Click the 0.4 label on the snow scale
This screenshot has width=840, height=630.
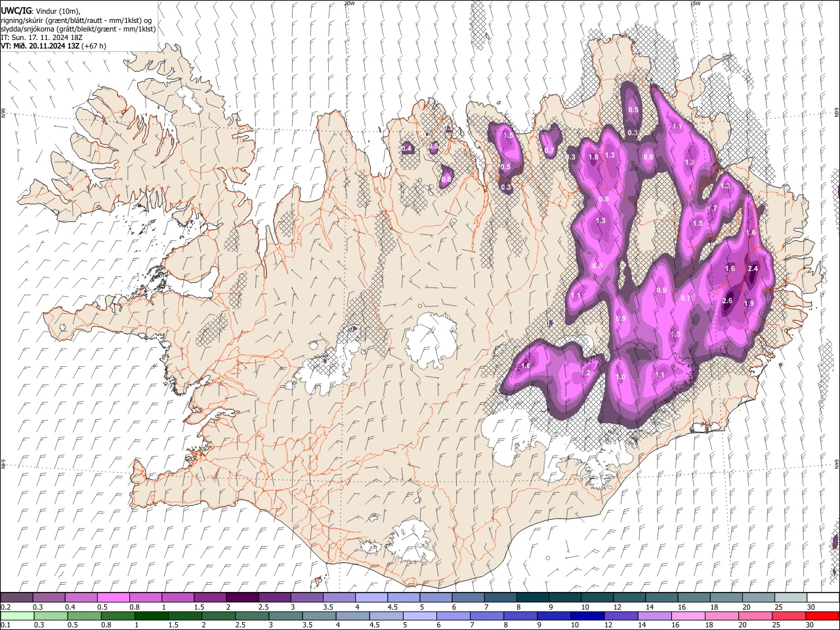[x=70, y=607]
